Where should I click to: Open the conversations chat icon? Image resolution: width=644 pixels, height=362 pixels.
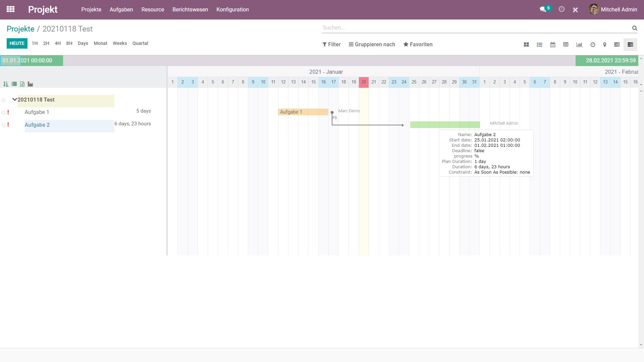543,9
